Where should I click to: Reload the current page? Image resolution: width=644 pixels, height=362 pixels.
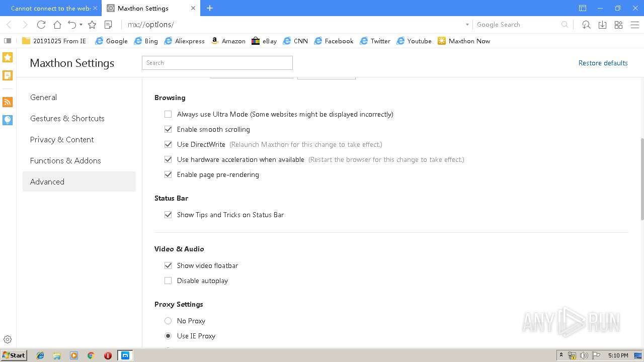click(x=41, y=25)
